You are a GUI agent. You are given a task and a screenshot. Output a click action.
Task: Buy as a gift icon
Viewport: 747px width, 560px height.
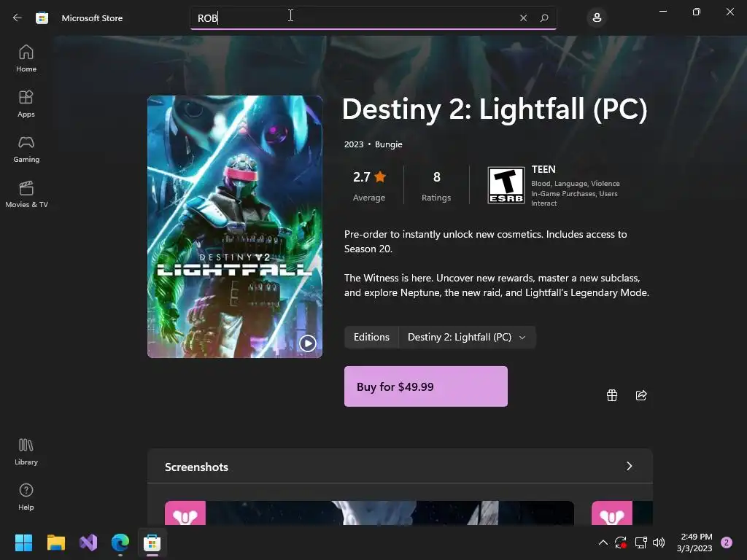[x=612, y=395]
